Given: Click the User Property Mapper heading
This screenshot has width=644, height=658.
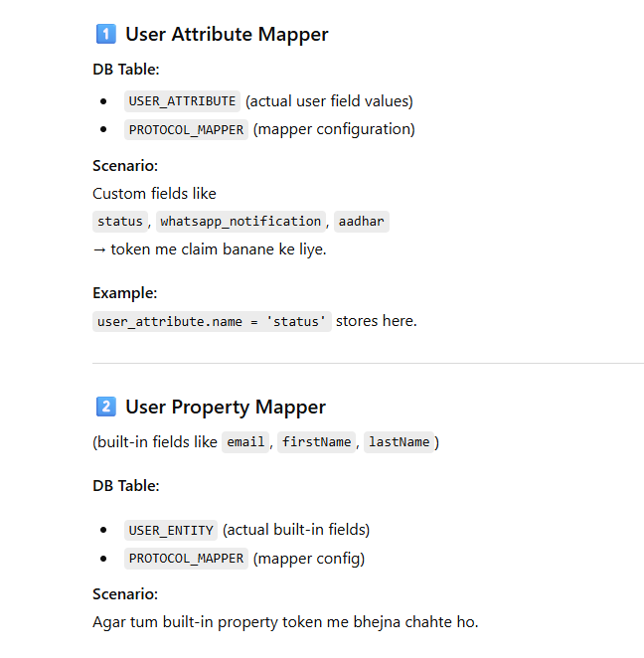Looking at the screenshot, I should [x=225, y=407].
